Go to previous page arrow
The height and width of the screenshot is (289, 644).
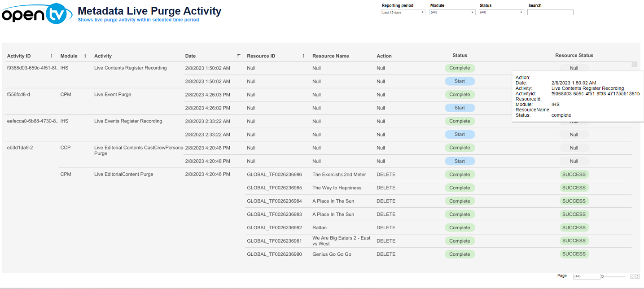click(x=632, y=276)
